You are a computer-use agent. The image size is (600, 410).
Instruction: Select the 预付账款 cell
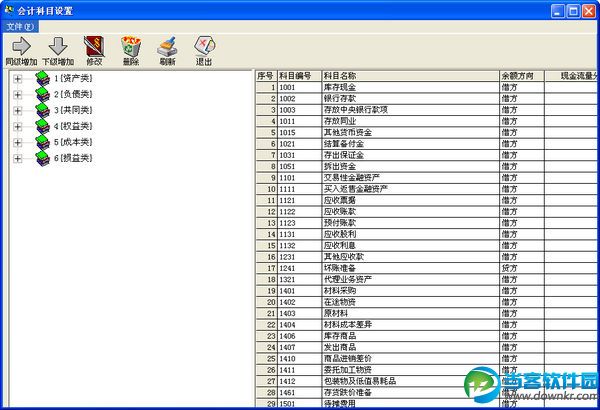[411, 223]
